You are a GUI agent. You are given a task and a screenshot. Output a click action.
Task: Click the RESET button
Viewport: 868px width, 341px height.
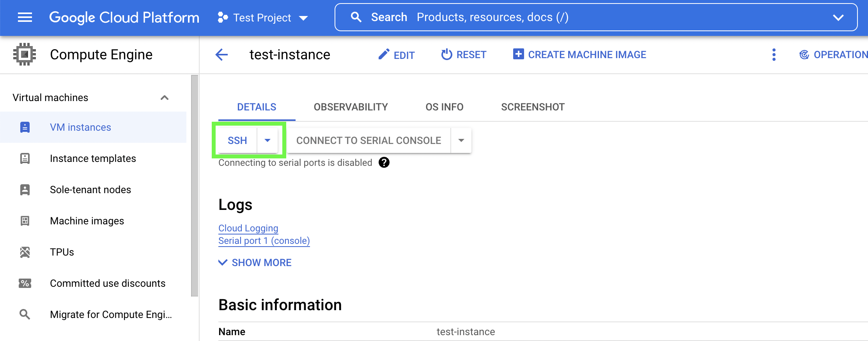click(x=464, y=55)
